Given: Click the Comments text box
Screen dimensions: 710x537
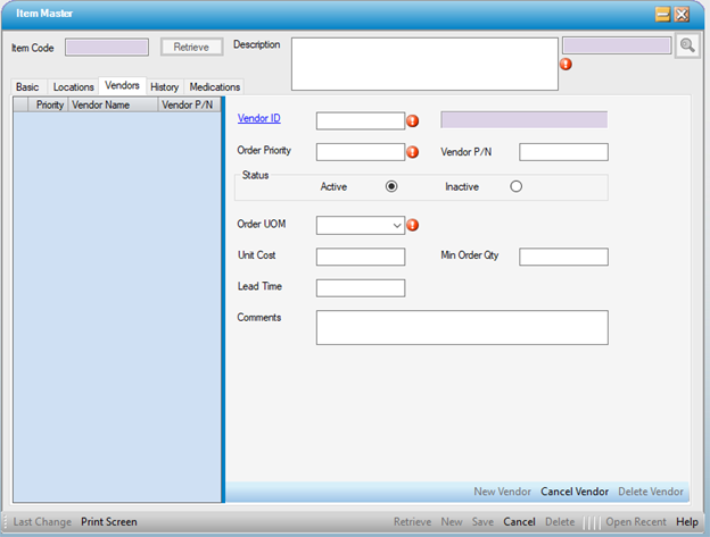Looking at the screenshot, I should pos(461,327).
